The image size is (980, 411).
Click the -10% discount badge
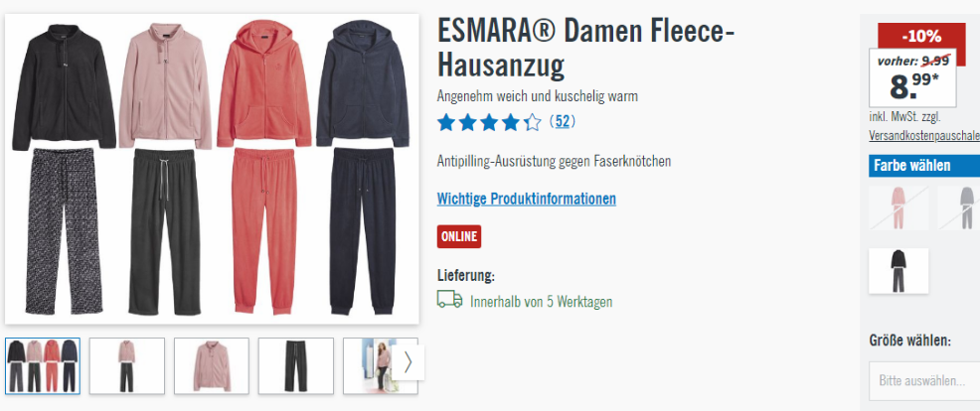tap(921, 36)
